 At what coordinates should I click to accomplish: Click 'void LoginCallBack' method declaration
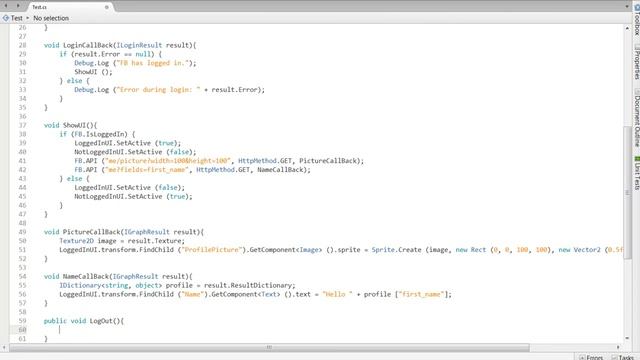(120, 45)
